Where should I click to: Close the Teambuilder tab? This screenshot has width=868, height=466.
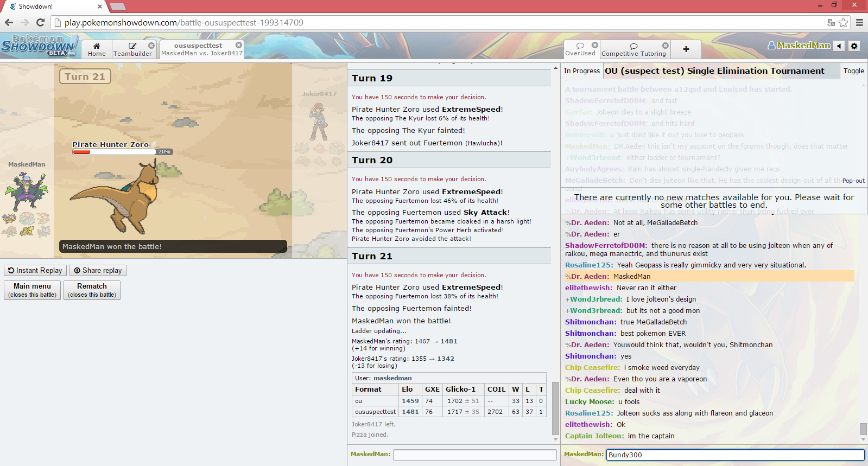[x=151, y=46]
